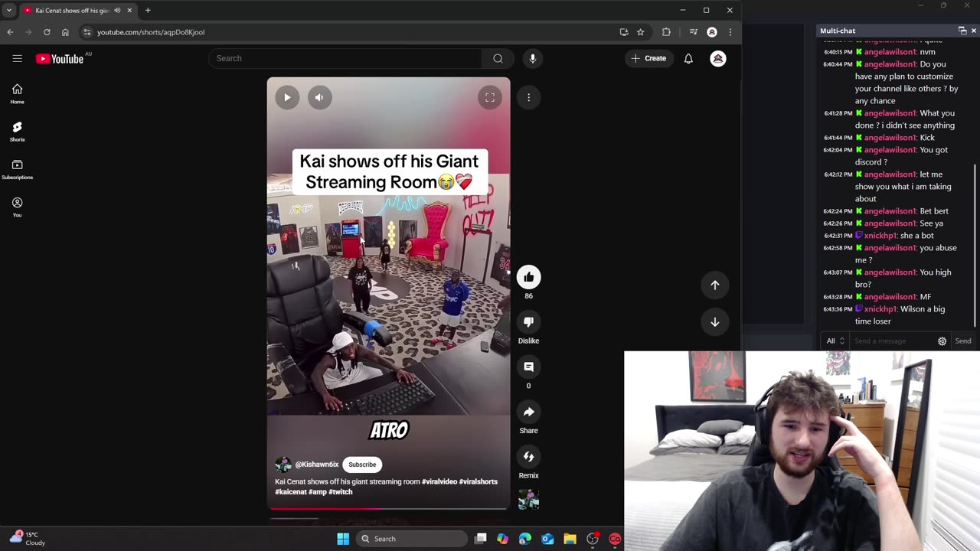This screenshot has height=551, width=980.
Task: Launch Copilot from the taskbar
Action: 502,539
